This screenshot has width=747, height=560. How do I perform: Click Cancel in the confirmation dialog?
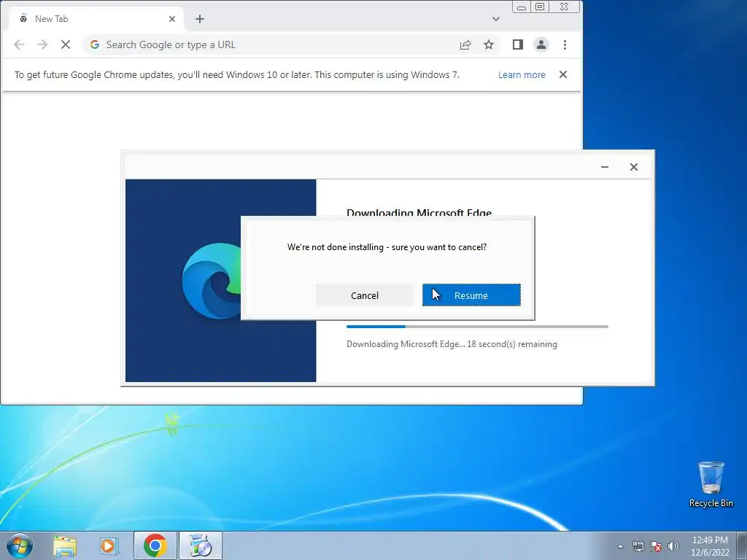(x=365, y=295)
